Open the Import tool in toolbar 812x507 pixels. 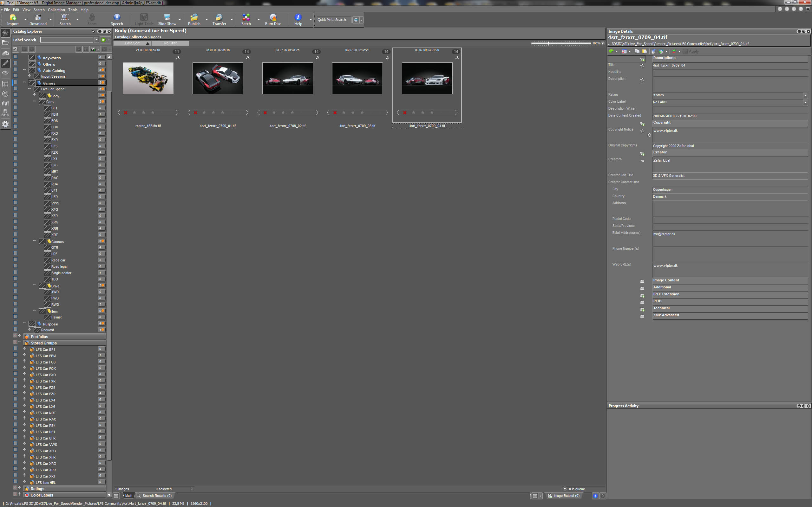13,19
